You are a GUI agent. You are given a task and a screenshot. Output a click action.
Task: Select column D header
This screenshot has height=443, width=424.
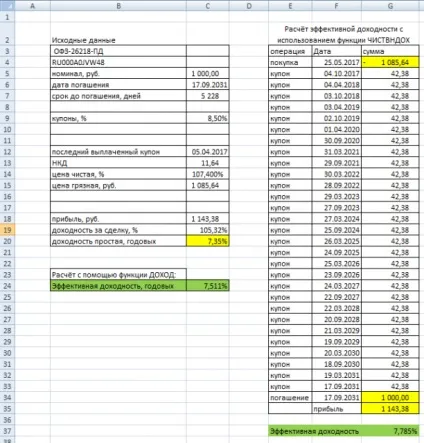pyautogui.click(x=249, y=6)
